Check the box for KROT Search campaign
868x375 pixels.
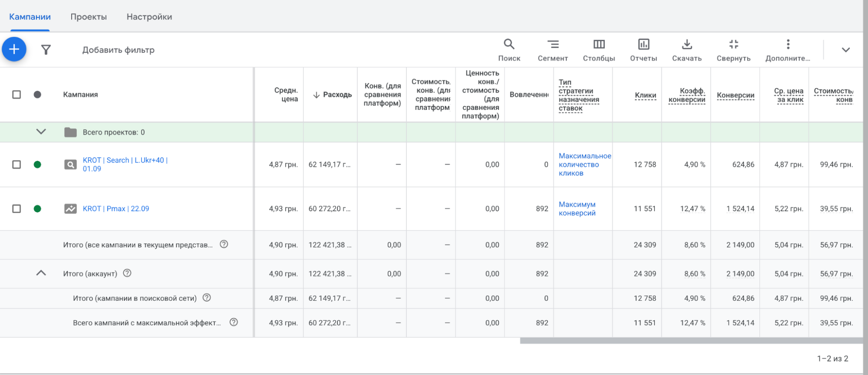click(x=17, y=165)
